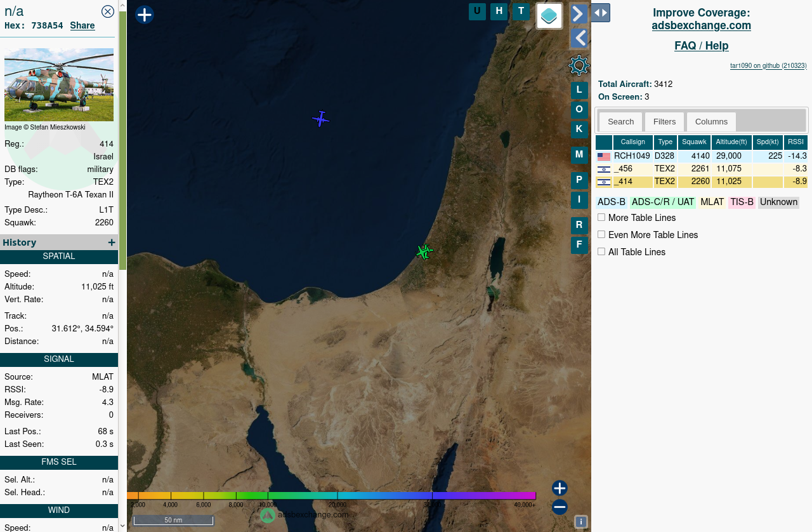Open map info i button
812x532 pixels.
coord(581,522)
